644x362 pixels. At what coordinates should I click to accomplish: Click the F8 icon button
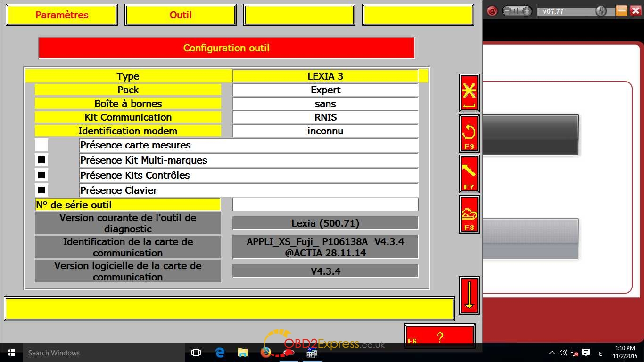click(469, 214)
